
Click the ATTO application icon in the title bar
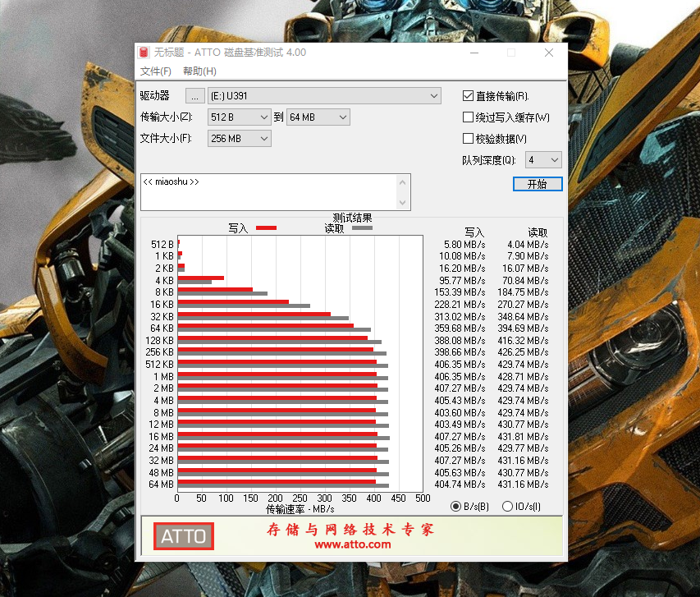[143, 52]
